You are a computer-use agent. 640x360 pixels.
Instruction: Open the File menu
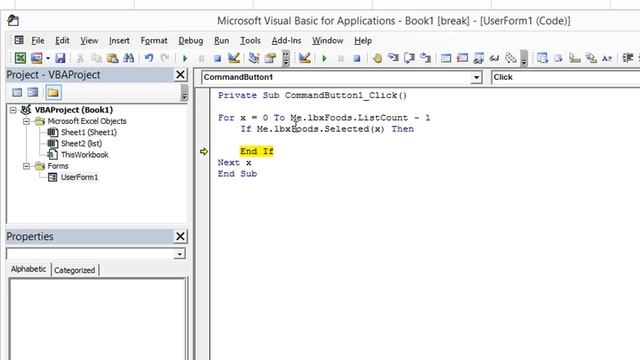pyautogui.click(x=38, y=40)
